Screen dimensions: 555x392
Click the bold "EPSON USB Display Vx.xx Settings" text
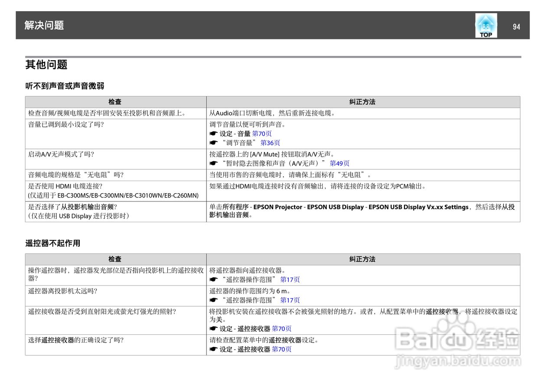418,207
